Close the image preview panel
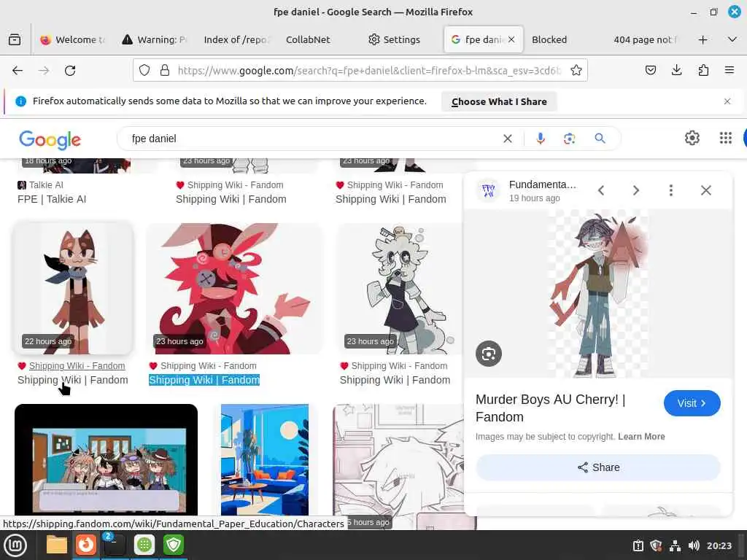Image resolution: width=747 pixels, height=560 pixels. click(706, 190)
